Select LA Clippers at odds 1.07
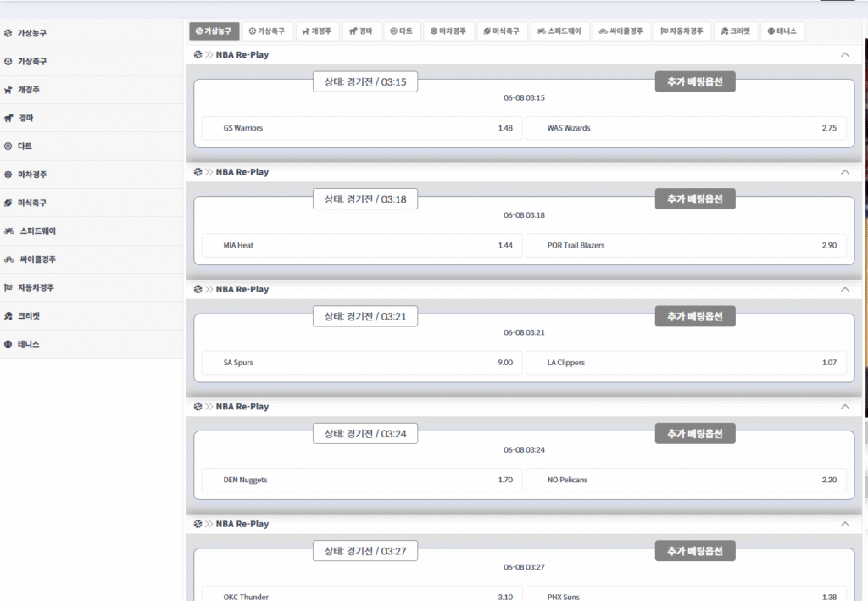 click(687, 363)
